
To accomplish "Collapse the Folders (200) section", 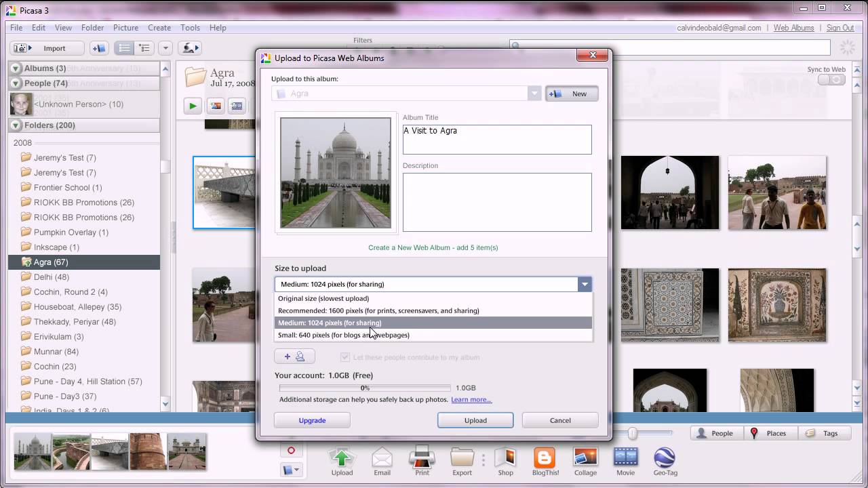I will click(x=16, y=125).
